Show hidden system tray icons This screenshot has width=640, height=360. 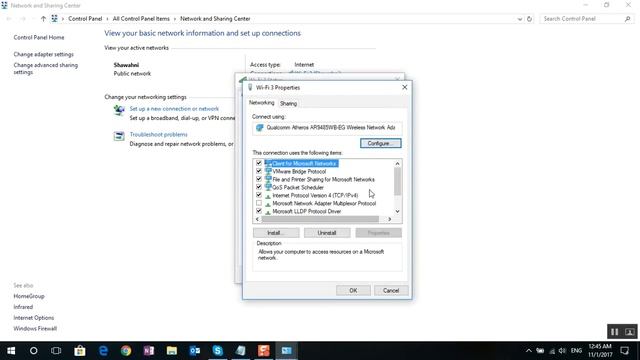(x=529, y=351)
